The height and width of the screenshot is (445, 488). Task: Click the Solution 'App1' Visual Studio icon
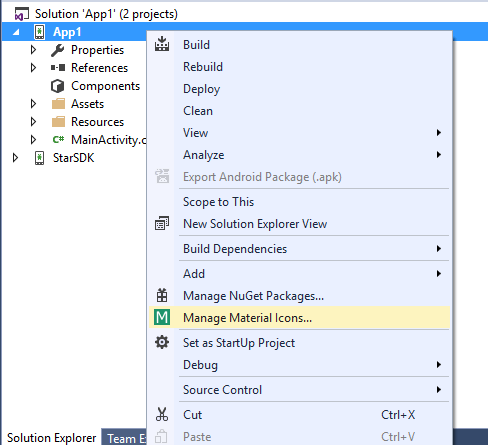pos(22,14)
